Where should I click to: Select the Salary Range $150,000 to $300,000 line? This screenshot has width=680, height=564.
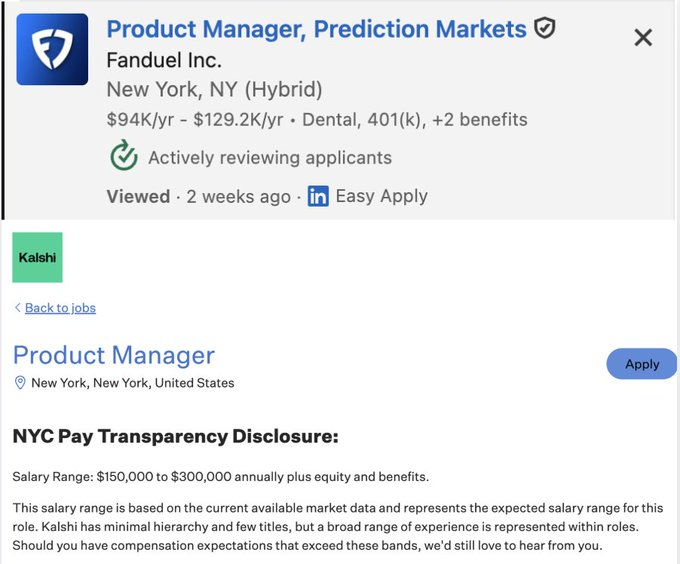coord(221,476)
